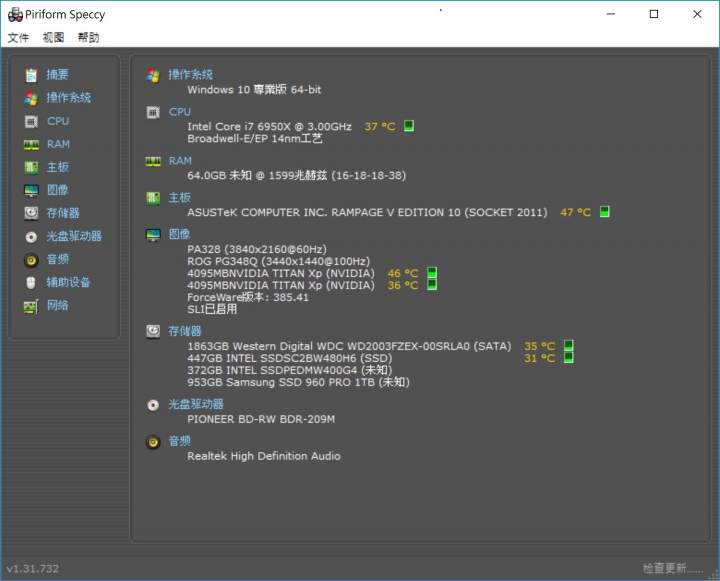This screenshot has width=720, height=581.
Task: Click the CPU icon in summary panel
Action: tap(153, 113)
